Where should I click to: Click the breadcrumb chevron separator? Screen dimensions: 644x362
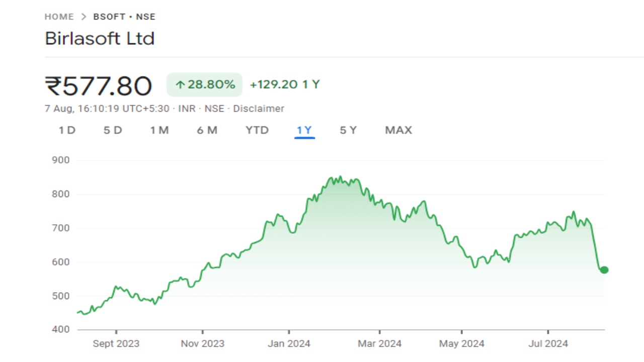(x=84, y=17)
